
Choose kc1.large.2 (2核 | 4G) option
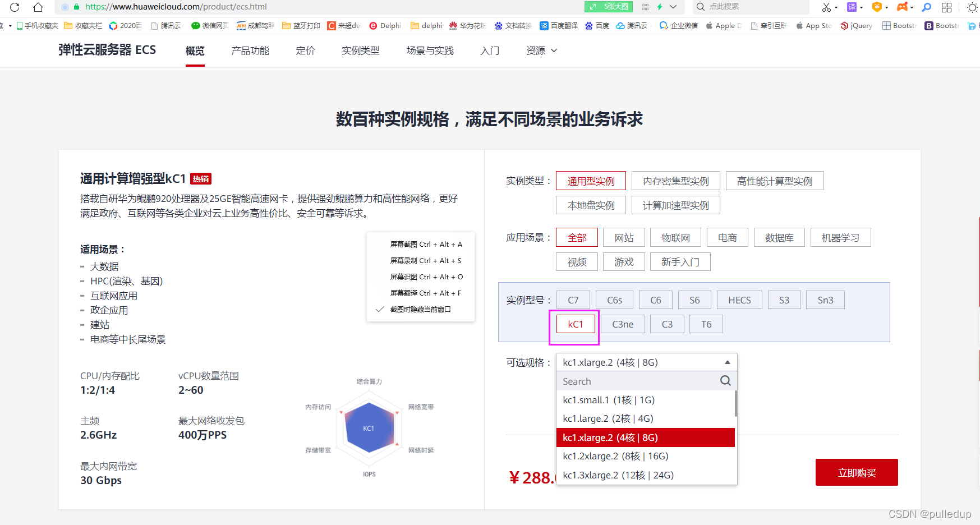pos(645,418)
